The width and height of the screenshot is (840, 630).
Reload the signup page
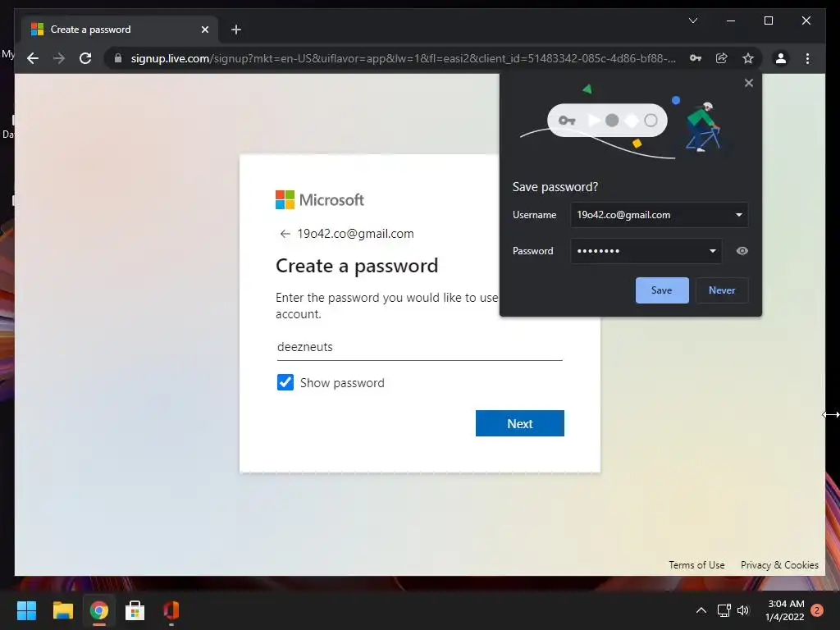pyautogui.click(x=85, y=58)
